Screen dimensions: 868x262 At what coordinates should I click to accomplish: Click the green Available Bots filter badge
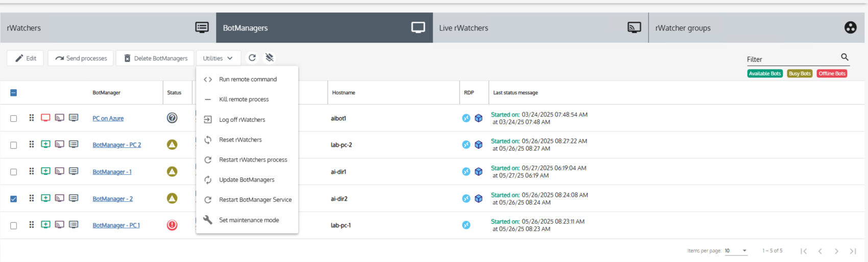tap(764, 73)
